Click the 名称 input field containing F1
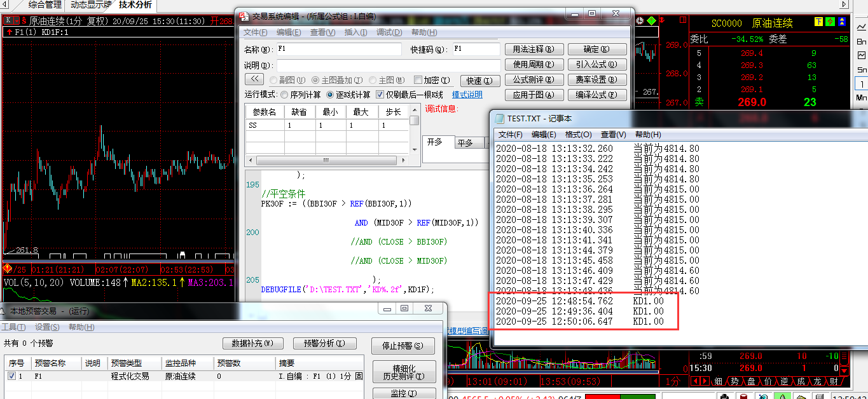This screenshot has width=868, height=399. coord(340,49)
